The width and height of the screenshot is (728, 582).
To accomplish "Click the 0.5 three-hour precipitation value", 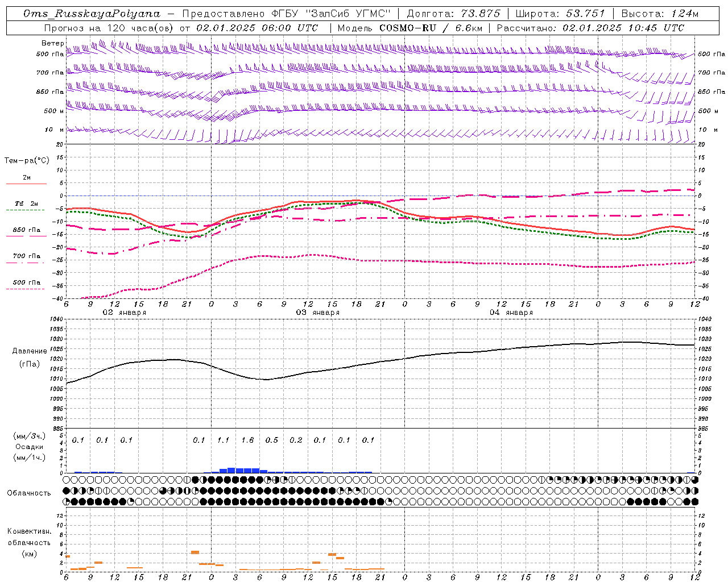I will pos(272,440).
